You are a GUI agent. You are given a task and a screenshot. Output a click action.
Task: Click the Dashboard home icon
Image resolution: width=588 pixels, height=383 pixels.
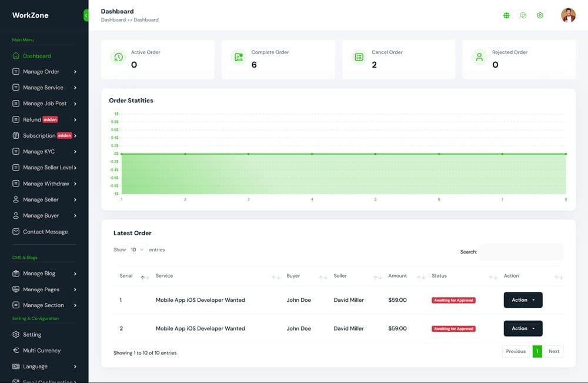coord(16,56)
